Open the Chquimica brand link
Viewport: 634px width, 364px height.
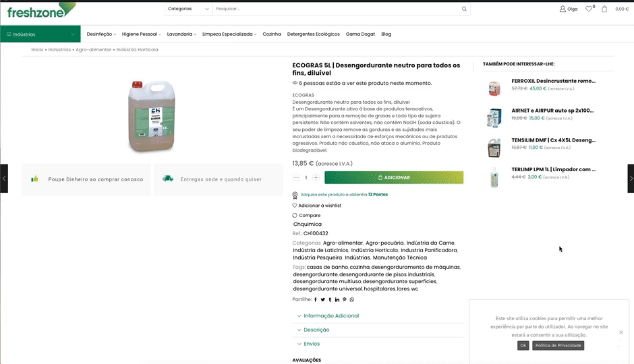coord(308,224)
